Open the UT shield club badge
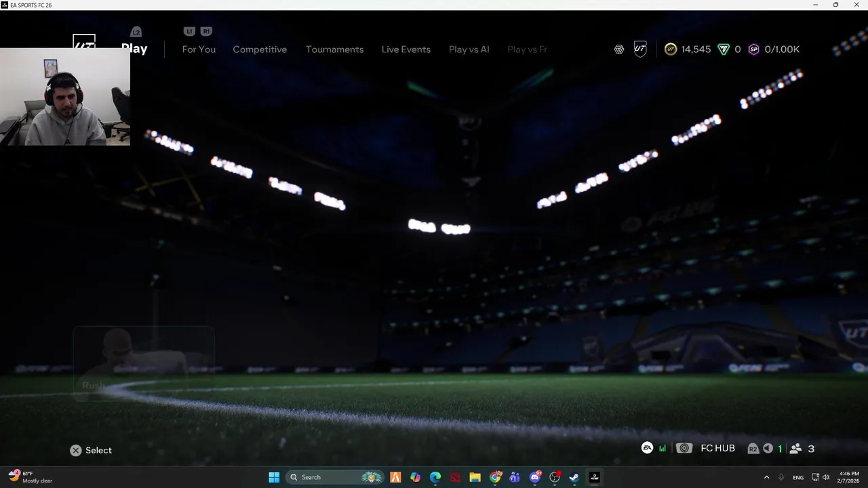 640,49
